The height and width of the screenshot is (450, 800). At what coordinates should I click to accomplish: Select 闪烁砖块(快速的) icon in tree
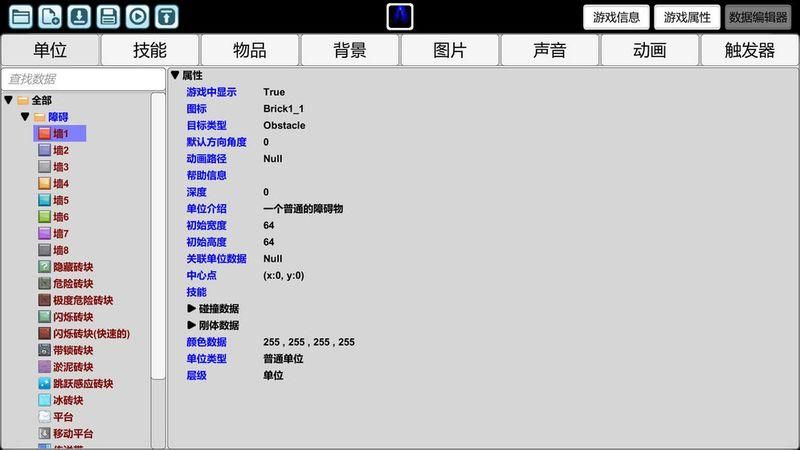[x=44, y=333]
